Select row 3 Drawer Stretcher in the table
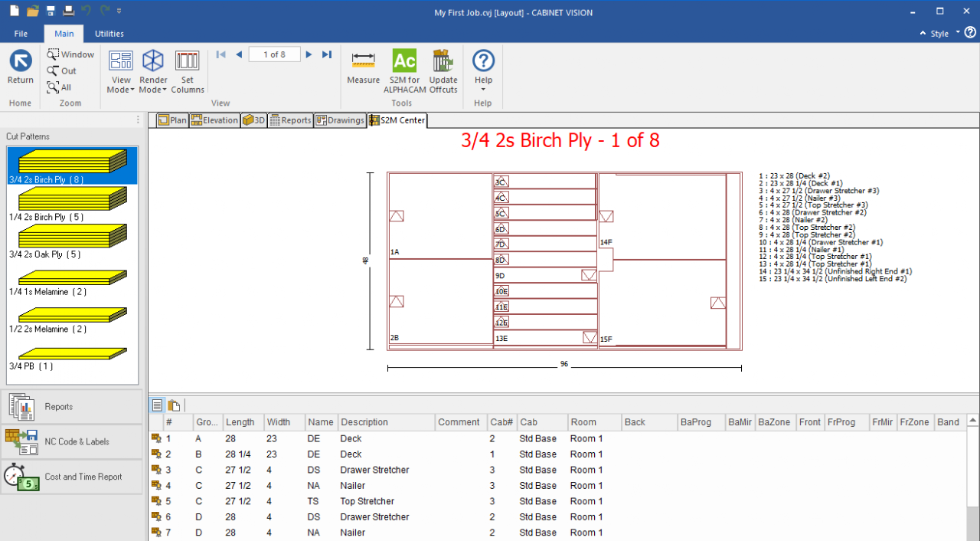The height and width of the screenshot is (541, 980). (557, 470)
